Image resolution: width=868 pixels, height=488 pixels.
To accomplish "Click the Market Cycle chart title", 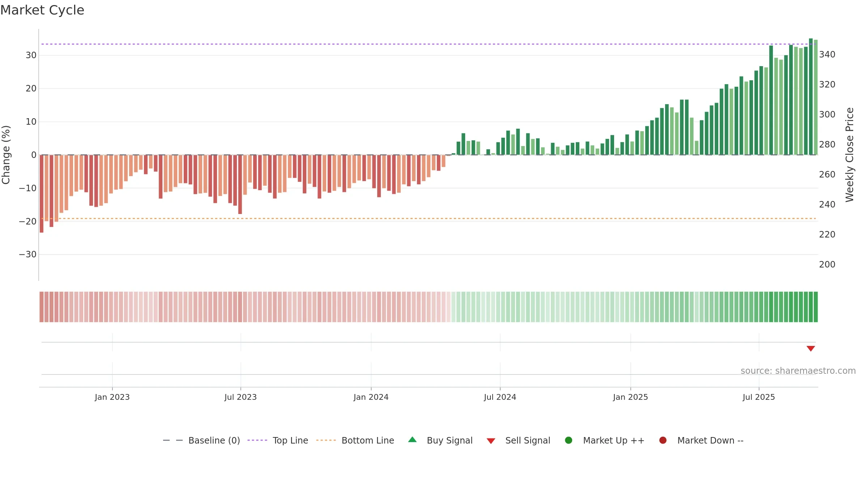I will [42, 10].
